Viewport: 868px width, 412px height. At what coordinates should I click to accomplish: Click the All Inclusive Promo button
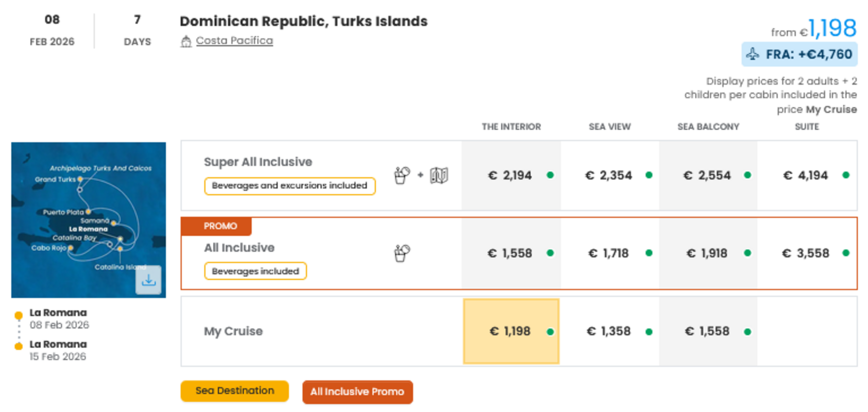coord(357,392)
